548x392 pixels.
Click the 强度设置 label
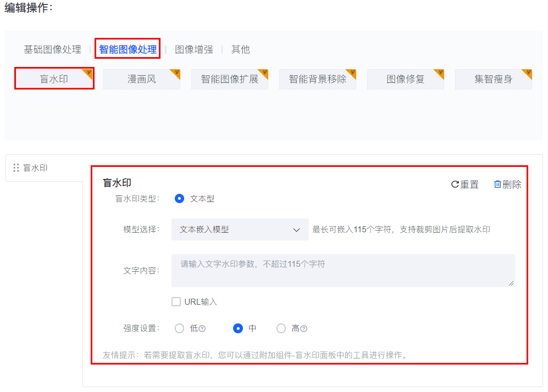142,328
